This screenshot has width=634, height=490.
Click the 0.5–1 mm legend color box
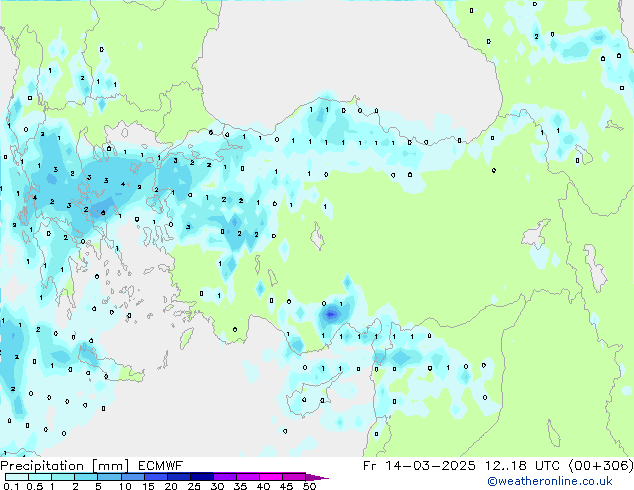tap(40, 477)
